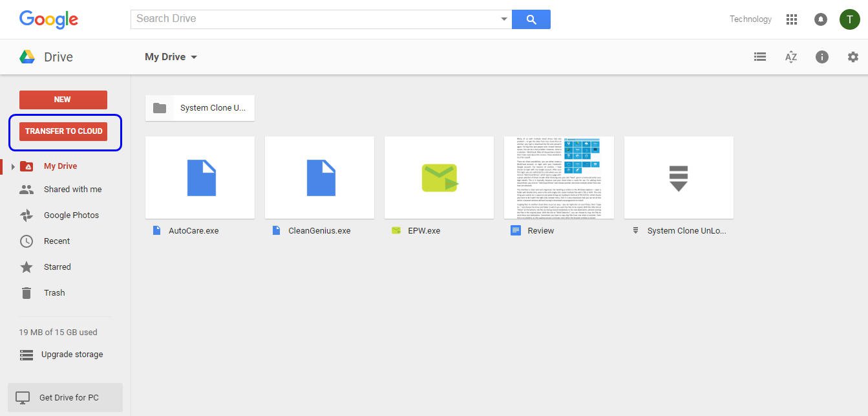Open search options dropdown arrow
This screenshot has height=416, width=868.
(504, 19)
